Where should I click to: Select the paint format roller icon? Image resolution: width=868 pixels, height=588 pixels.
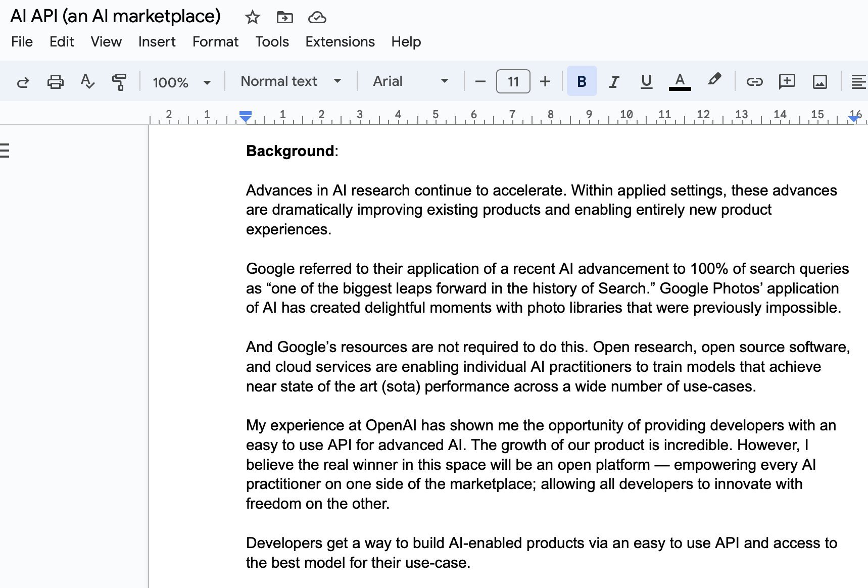pyautogui.click(x=119, y=81)
